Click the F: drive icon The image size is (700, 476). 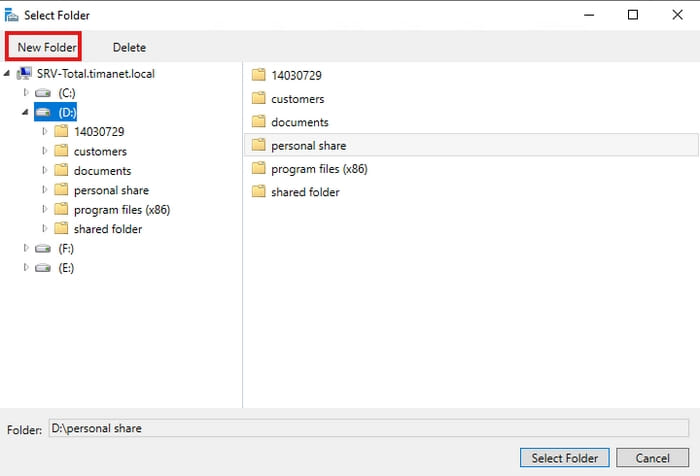[x=43, y=248]
